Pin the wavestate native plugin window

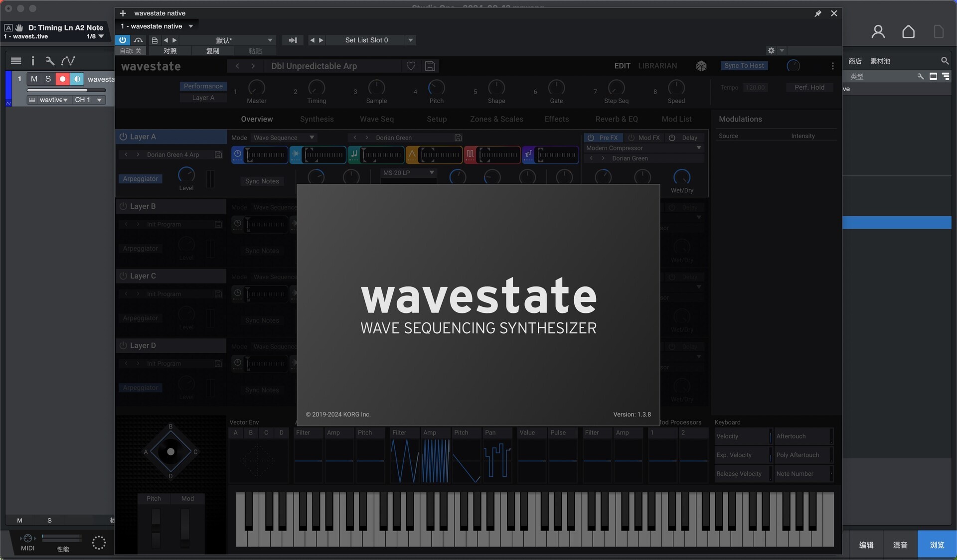click(x=818, y=13)
